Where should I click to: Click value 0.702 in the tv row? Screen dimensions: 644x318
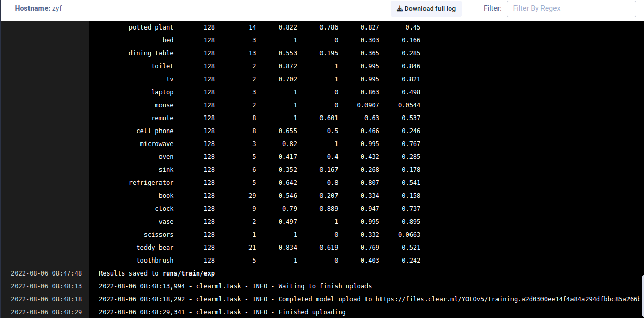288,79
